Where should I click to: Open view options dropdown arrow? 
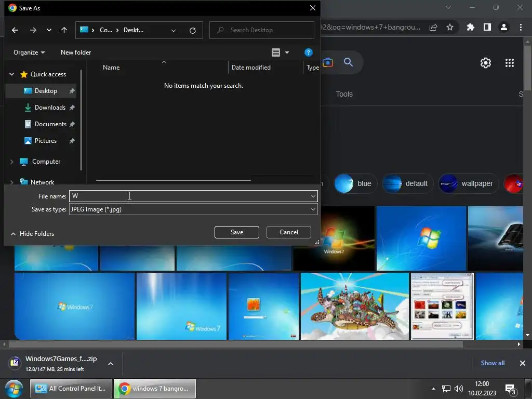(287, 52)
